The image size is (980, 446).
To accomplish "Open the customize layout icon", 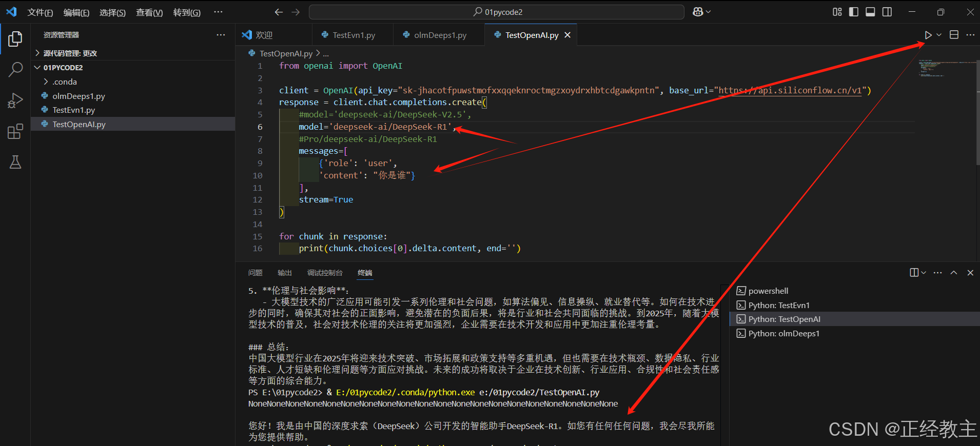I will click(837, 12).
